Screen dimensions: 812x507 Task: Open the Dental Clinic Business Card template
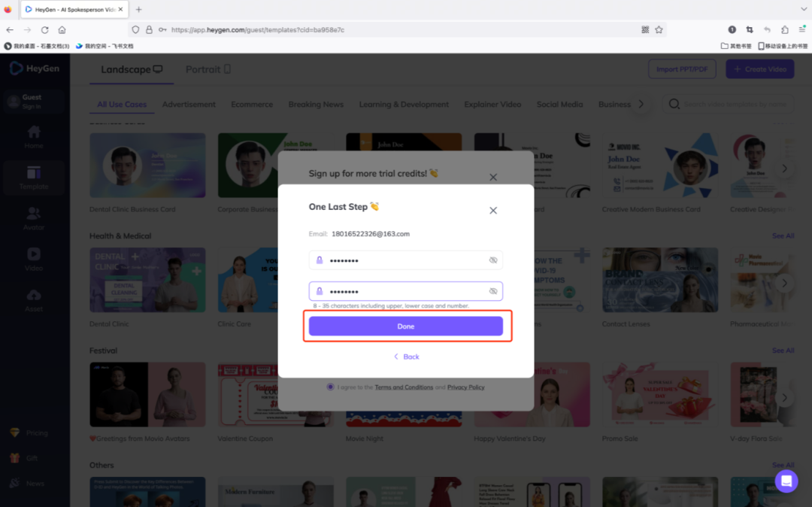click(x=147, y=165)
